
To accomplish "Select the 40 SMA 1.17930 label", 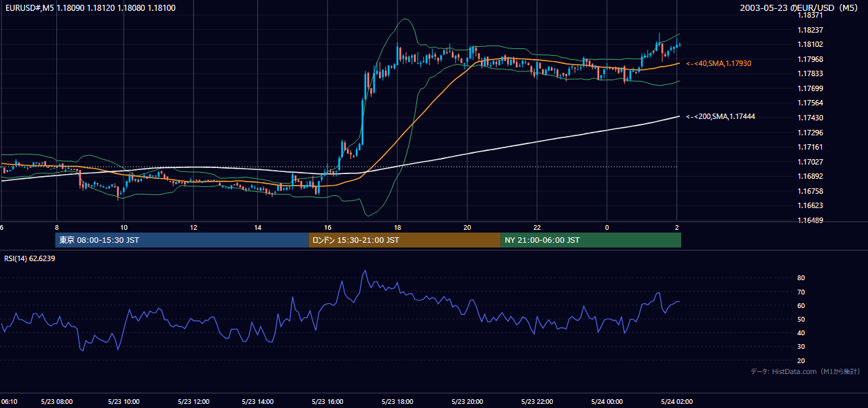I will 719,63.
